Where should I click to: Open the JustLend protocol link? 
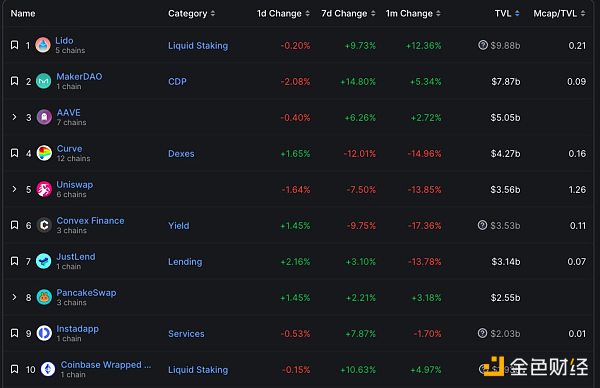tap(76, 256)
